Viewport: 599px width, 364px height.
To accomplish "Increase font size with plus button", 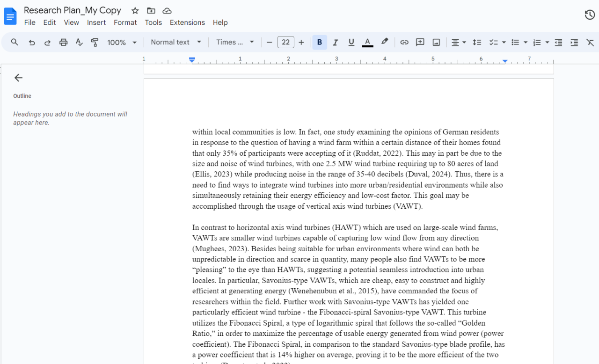I will [301, 43].
